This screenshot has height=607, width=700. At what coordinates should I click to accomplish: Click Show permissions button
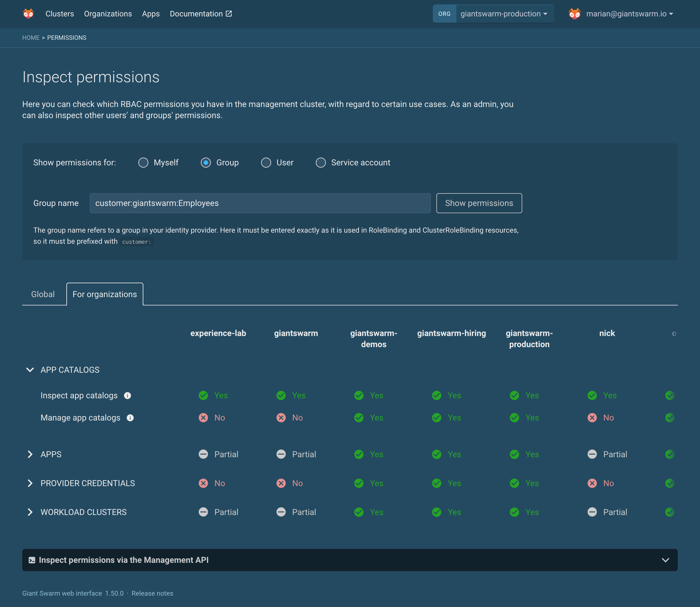pos(479,203)
